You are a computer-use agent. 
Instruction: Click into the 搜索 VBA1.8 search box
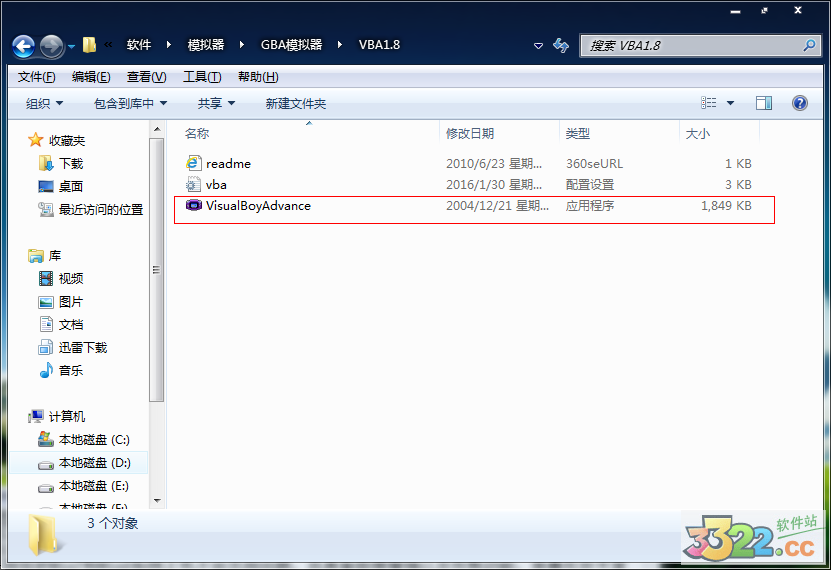(x=699, y=46)
